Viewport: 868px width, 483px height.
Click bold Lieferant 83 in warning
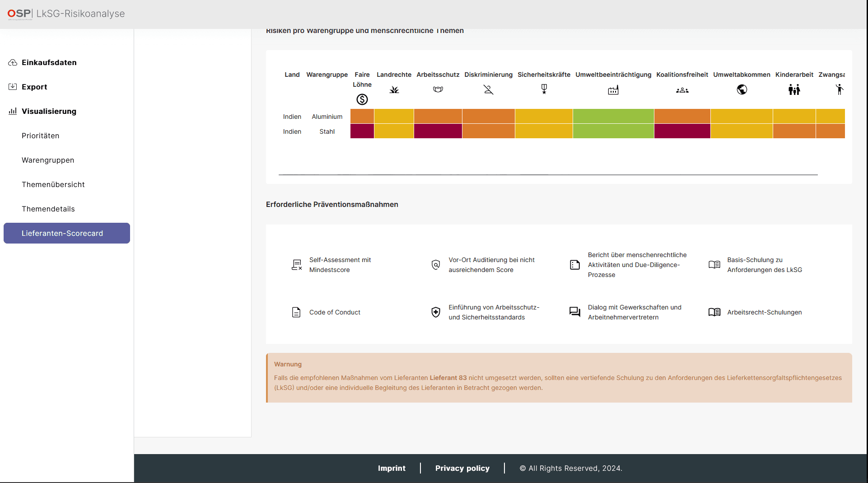click(x=448, y=378)
